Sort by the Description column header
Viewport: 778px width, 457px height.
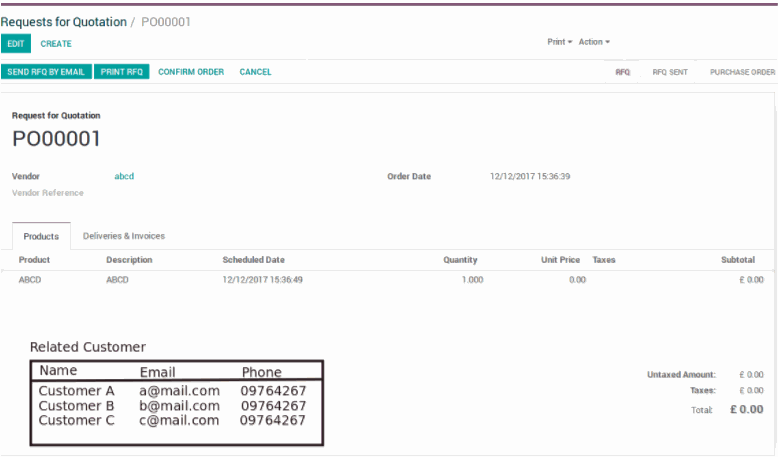point(129,260)
